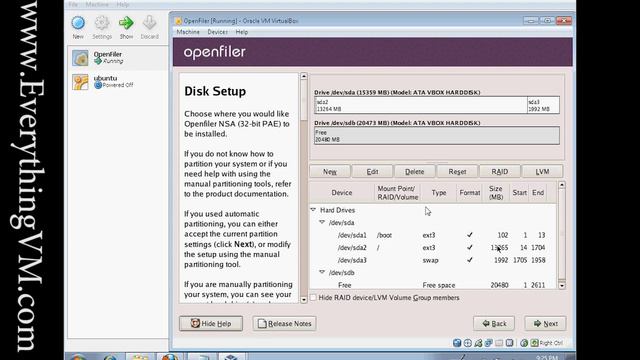Open the Help menu in VirtualBox Manager
The width and height of the screenshot is (640, 360).
click(x=122, y=4)
